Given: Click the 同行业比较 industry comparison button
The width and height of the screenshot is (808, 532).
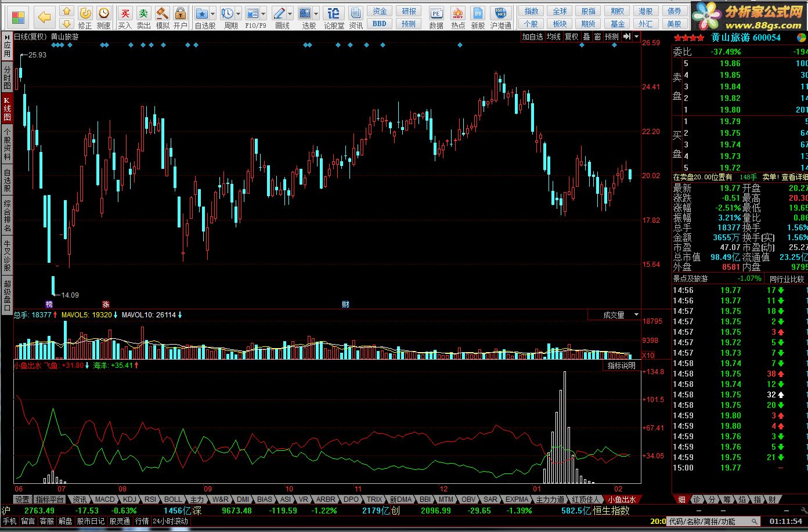Looking at the screenshot, I should (x=787, y=278).
